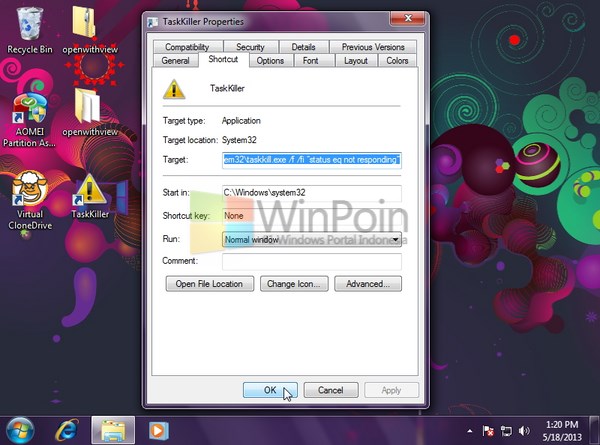Confirm with the OK button
Viewport: 600px width, 445px height.
tap(270, 390)
